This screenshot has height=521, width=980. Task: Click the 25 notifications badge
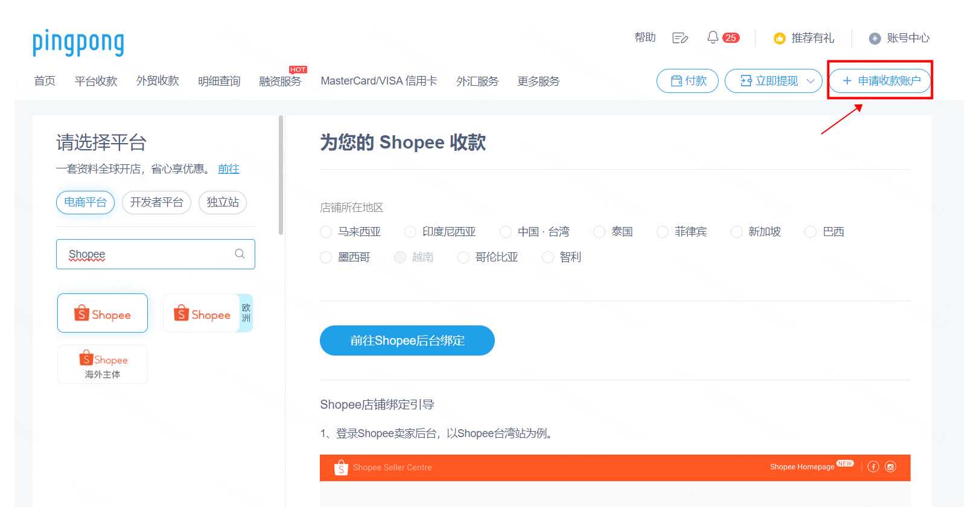click(731, 38)
